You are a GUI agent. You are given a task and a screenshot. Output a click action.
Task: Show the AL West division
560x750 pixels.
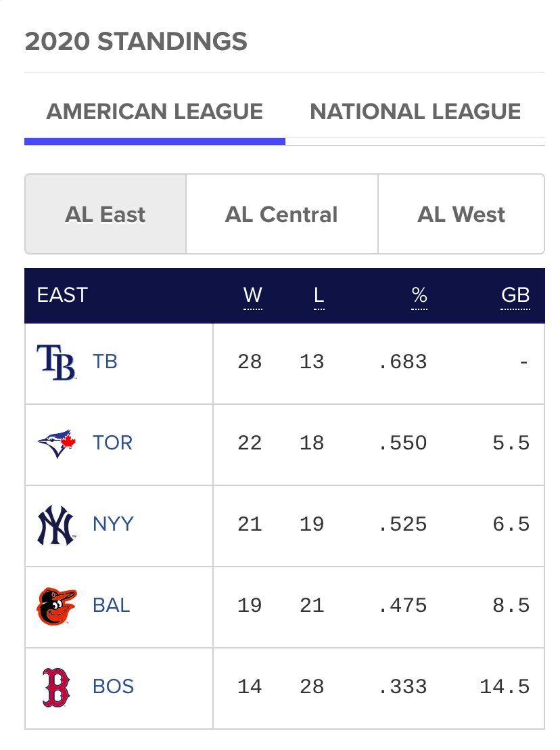(x=461, y=215)
